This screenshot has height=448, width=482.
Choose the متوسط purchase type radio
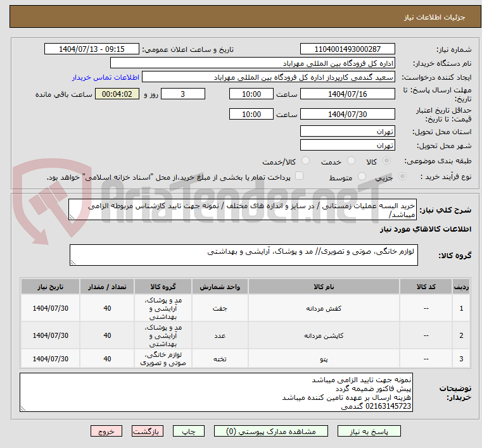[362, 177]
